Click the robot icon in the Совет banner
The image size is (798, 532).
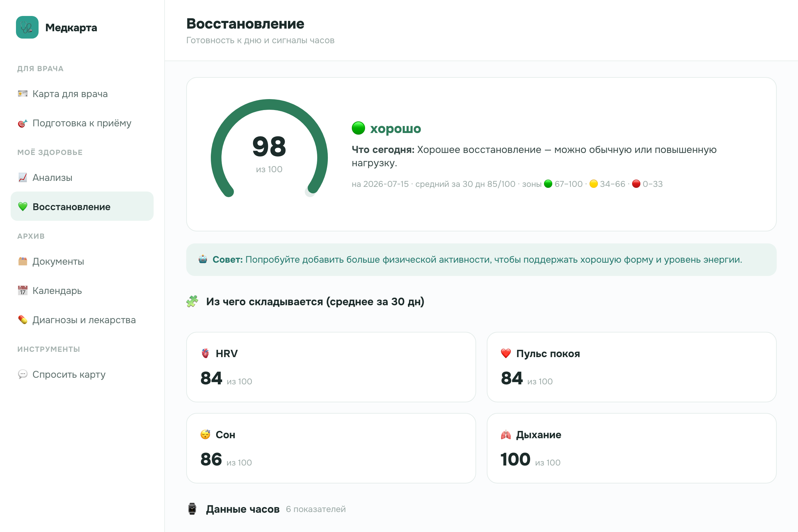(x=203, y=260)
